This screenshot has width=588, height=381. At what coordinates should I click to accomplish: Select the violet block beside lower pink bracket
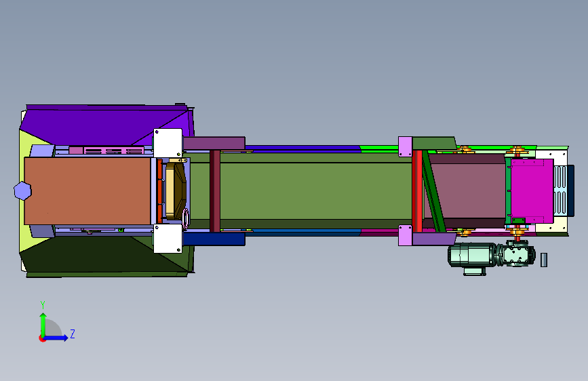click(x=434, y=239)
